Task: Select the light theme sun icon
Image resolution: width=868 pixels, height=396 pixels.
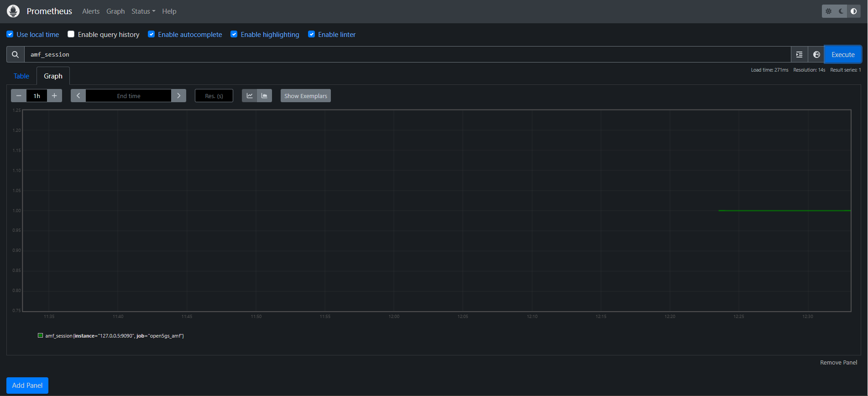Action: (x=829, y=11)
